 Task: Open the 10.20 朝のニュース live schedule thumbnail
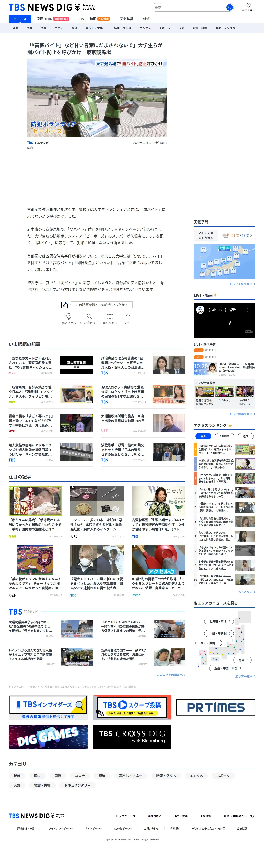(205, 369)
